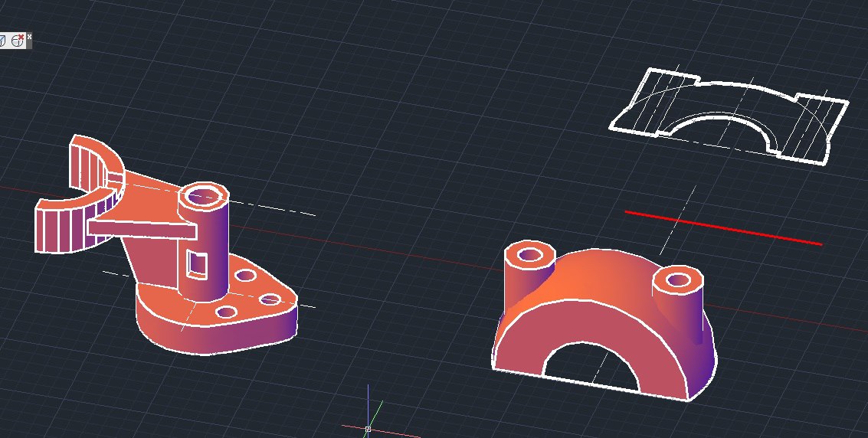Select the bracket solid with three holes
868x438 pixels.
(166, 245)
